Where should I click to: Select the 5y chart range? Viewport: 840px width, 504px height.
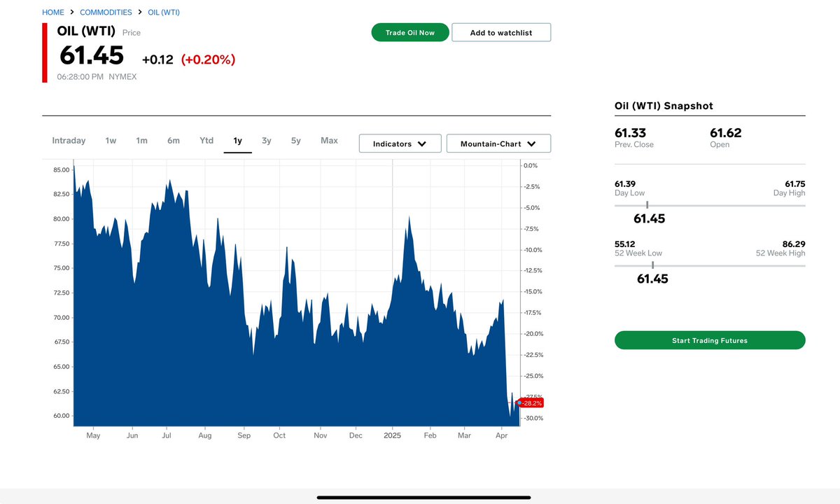point(296,141)
